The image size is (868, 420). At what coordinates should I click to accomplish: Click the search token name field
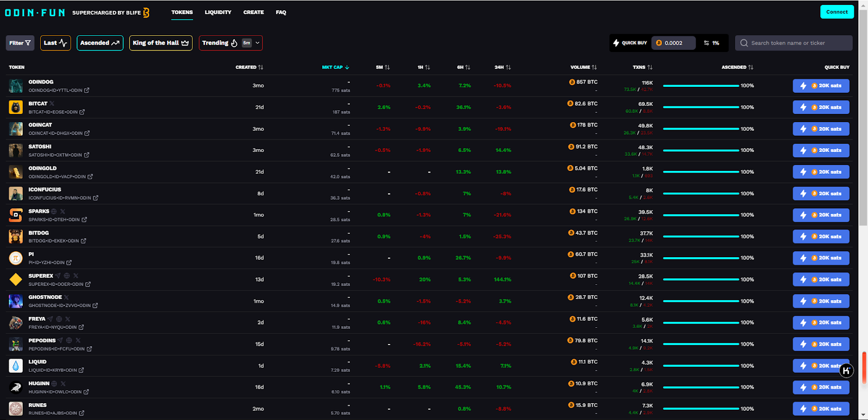coord(797,43)
